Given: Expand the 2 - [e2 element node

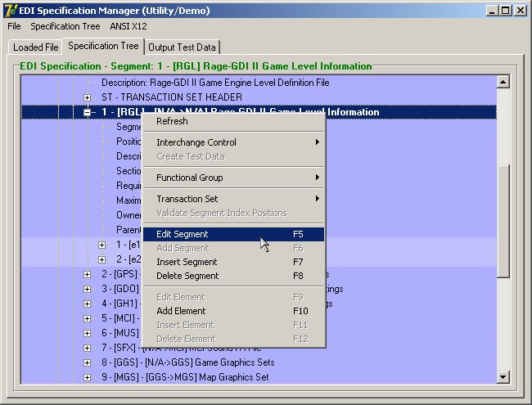Looking at the screenshot, I should tap(101, 259).
